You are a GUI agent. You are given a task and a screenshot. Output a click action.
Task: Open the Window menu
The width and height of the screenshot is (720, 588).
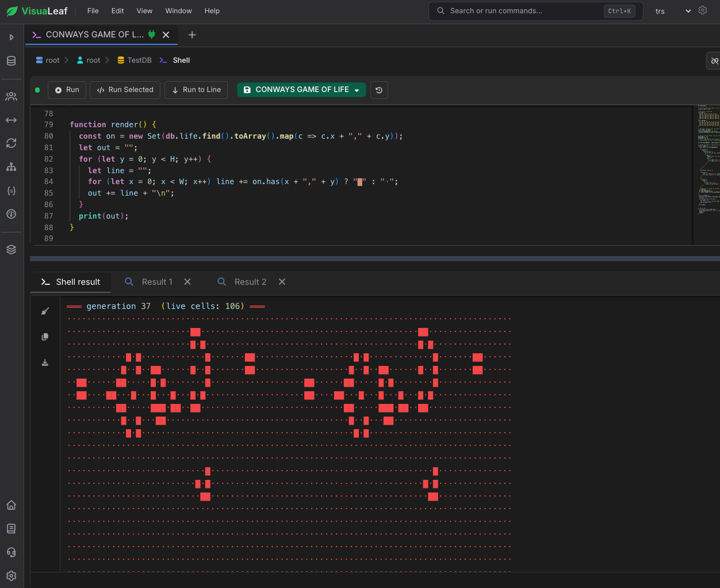tap(178, 11)
